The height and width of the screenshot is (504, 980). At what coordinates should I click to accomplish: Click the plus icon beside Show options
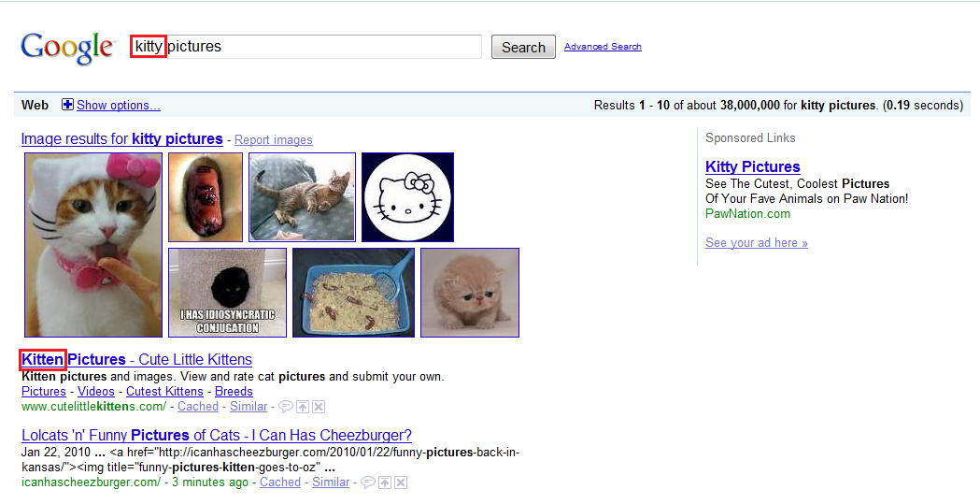click(67, 105)
